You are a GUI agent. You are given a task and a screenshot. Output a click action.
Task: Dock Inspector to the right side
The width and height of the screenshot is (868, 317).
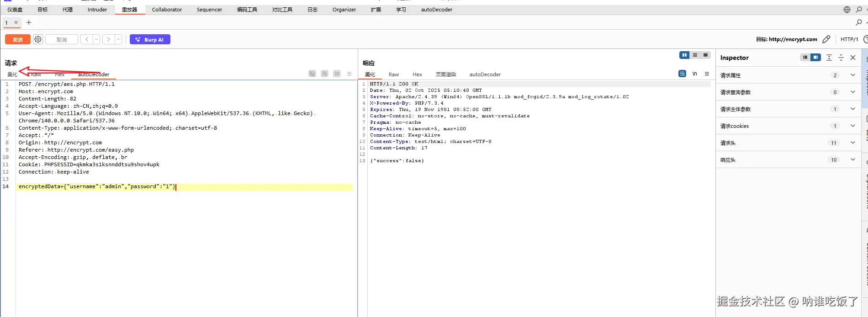coord(815,58)
